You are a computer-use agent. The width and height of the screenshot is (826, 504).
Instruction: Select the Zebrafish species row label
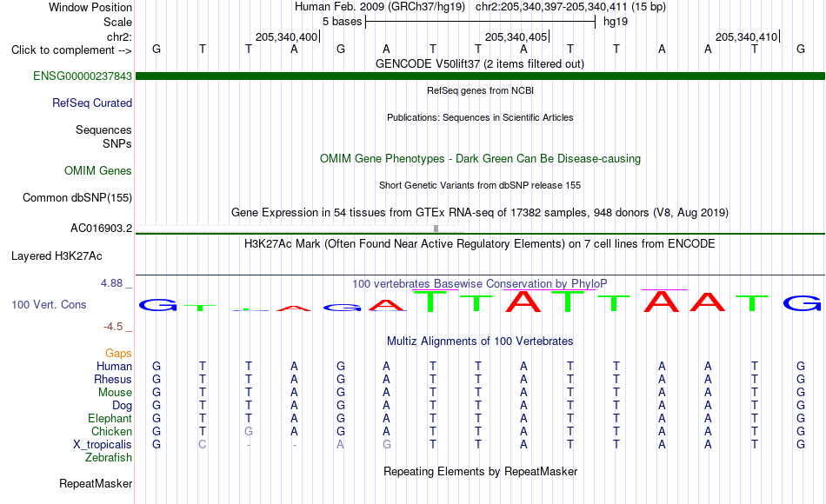coord(109,457)
